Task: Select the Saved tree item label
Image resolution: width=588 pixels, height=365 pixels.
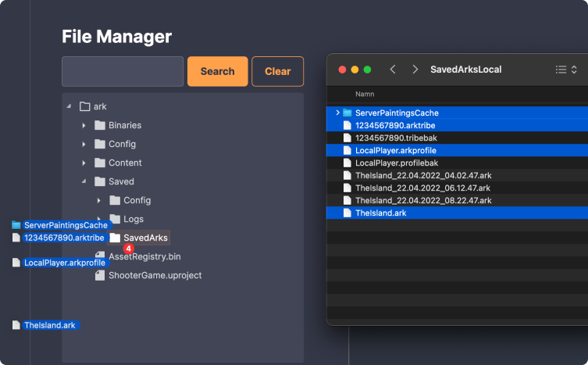Action: pyautogui.click(x=121, y=181)
